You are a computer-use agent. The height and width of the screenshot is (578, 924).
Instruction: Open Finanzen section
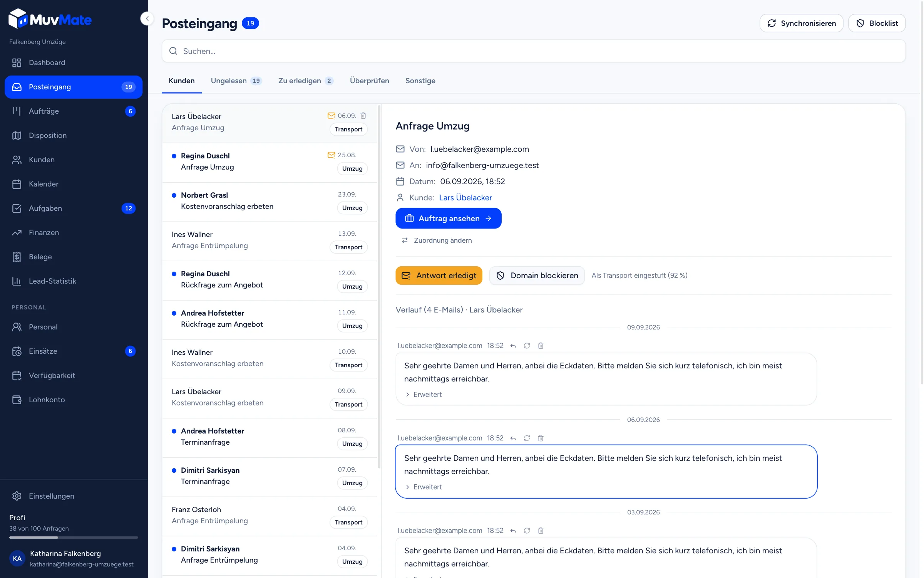pos(74,232)
